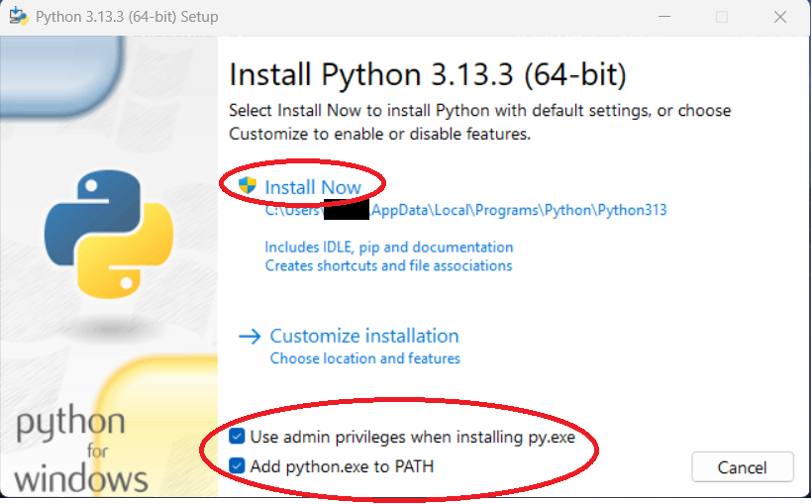Click the disabled maximize button in title bar
812x504 pixels.
point(722,17)
